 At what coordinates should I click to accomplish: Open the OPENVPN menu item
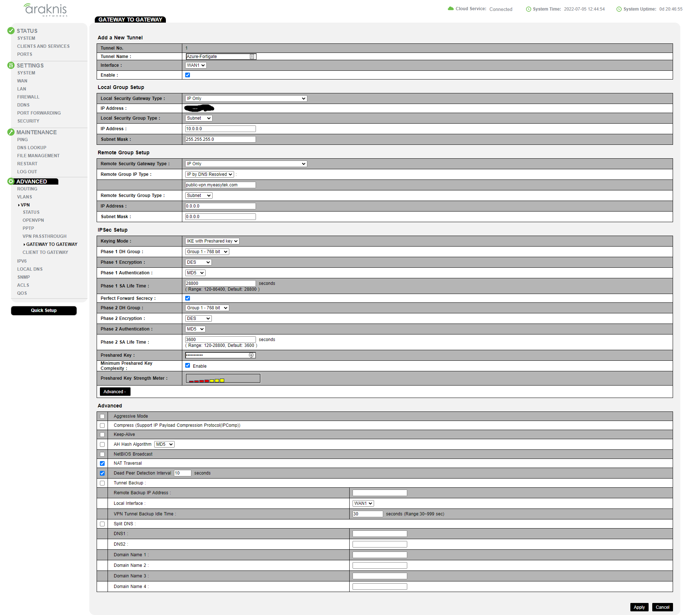pos(33,220)
